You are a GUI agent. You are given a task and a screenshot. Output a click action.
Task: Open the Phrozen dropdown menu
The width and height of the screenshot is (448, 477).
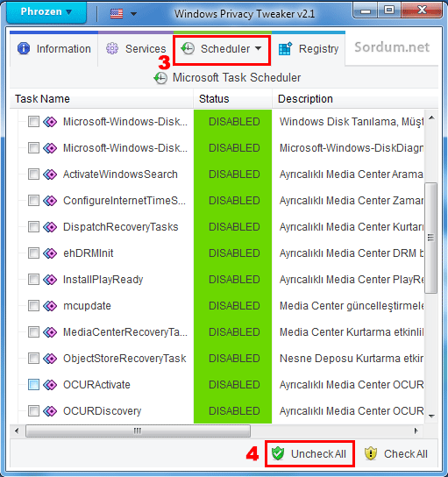pos(46,12)
